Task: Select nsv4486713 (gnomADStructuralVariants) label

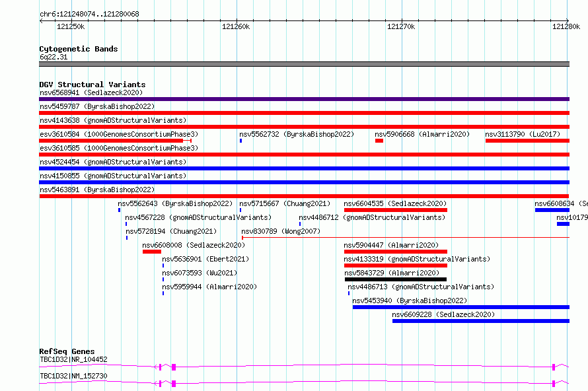Action: (421, 287)
